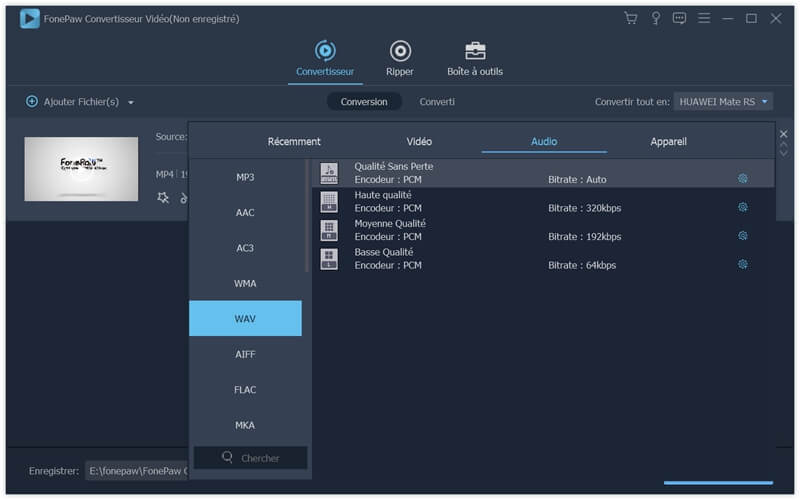Image resolution: width=800 pixels, height=500 pixels.
Task: Click the FonePaw app logo
Action: [30, 19]
